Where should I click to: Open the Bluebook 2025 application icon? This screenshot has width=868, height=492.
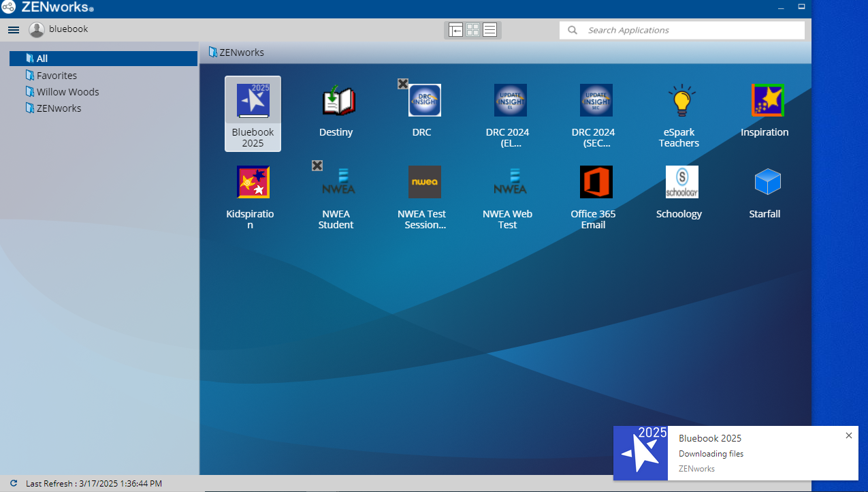253,101
